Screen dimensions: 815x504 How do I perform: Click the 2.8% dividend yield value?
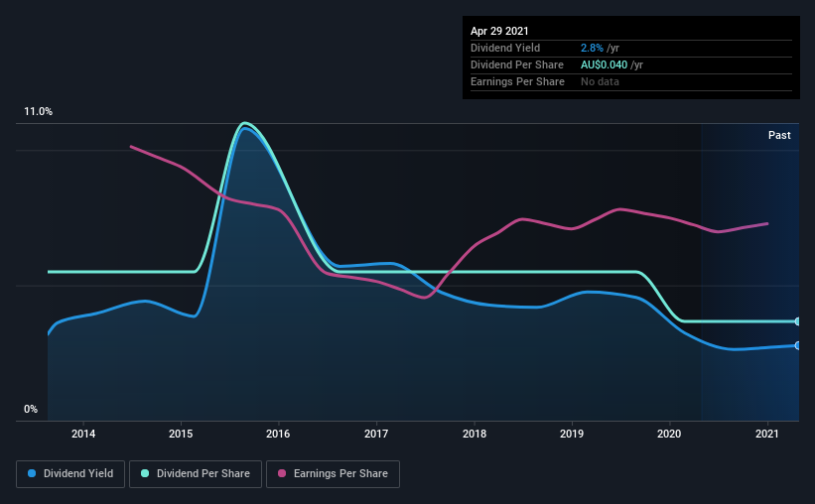point(592,48)
